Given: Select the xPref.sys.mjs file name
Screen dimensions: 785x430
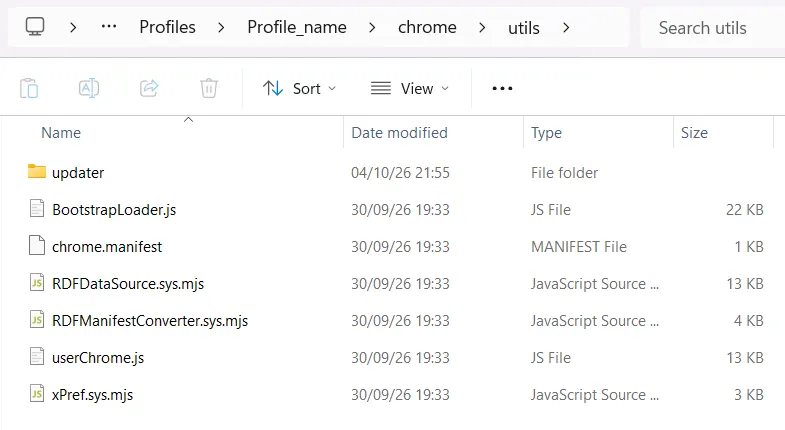Looking at the screenshot, I should [93, 395].
